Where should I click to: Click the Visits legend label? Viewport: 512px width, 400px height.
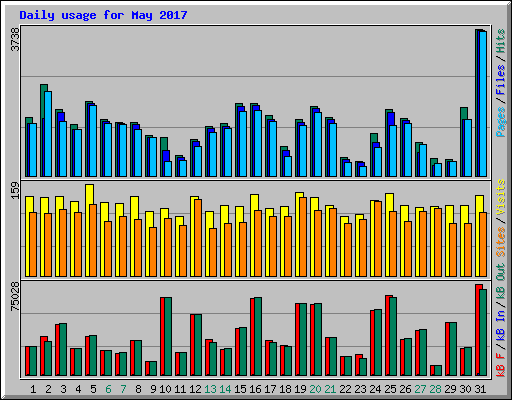(x=501, y=197)
